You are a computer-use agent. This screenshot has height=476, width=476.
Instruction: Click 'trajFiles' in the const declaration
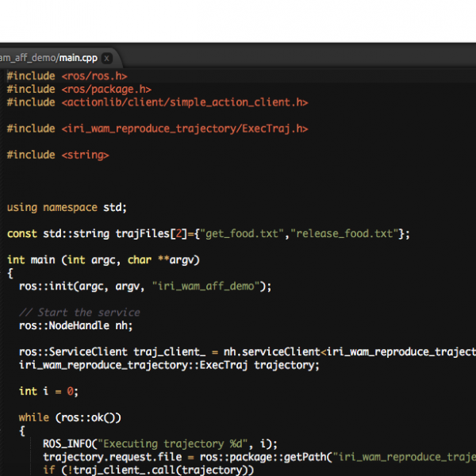142,234
